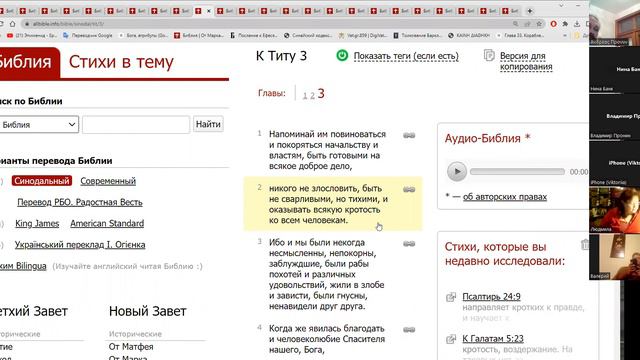
Task: Click the Bible search text field
Action: [x=136, y=124]
